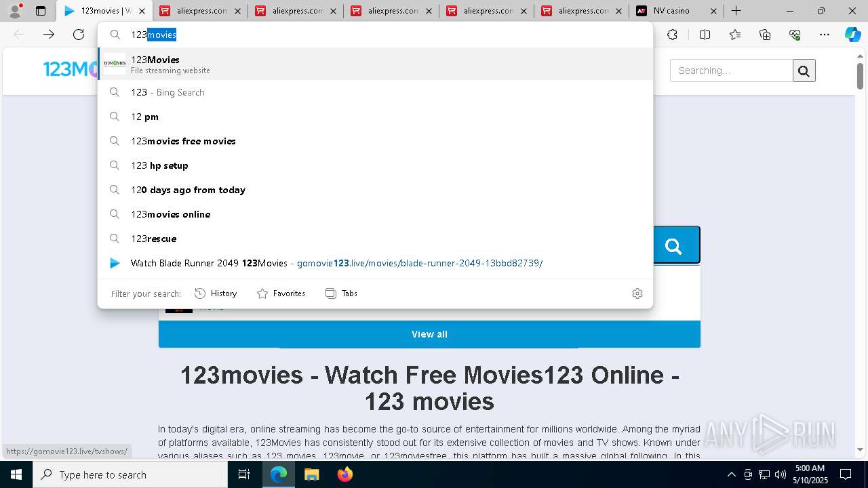Open the notification center icon
Viewport: 868px width, 488px height.
pos(846,474)
